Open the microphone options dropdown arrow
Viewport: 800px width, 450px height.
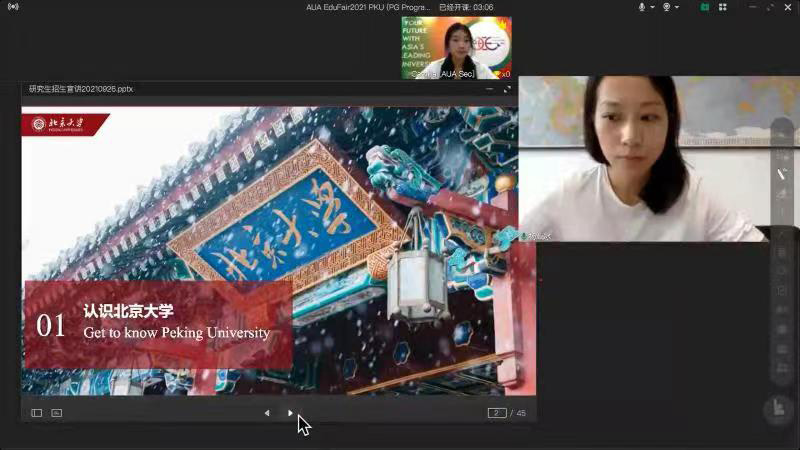pos(653,8)
